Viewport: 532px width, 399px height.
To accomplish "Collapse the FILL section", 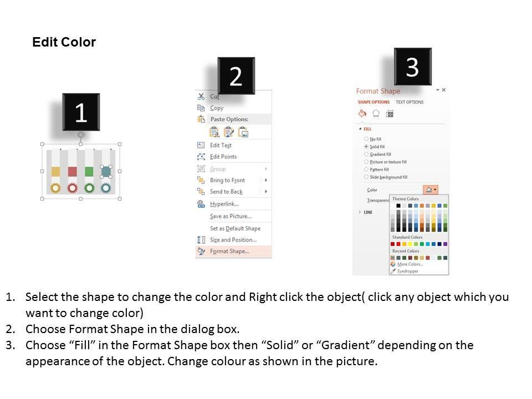I will pos(361,129).
